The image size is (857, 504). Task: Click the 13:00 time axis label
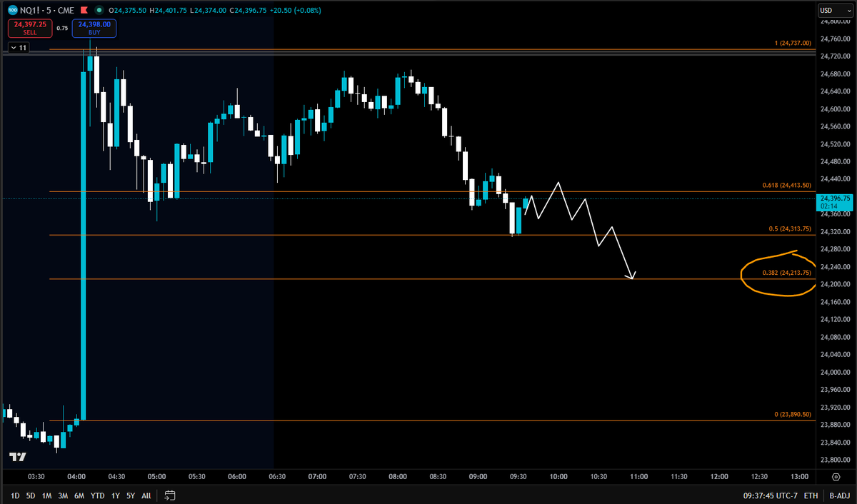(800, 476)
